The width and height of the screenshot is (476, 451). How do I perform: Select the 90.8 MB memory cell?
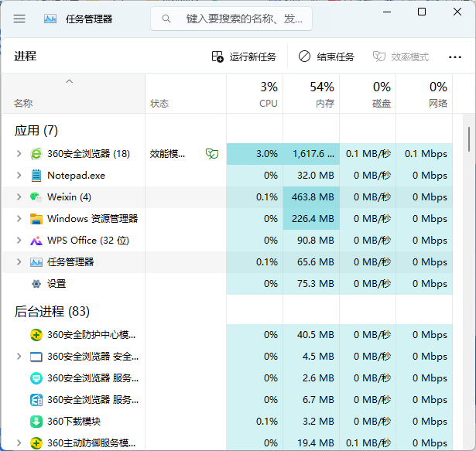pos(311,241)
